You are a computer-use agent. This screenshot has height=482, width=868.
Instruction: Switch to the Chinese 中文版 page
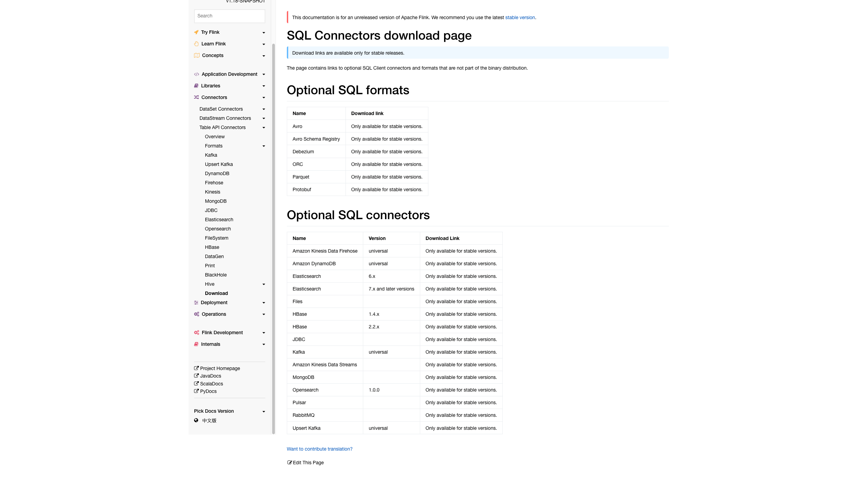[209, 421]
